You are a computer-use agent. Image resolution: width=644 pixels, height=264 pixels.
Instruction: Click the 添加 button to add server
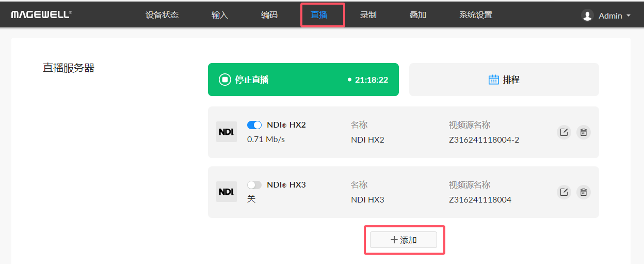click(404, 240)
